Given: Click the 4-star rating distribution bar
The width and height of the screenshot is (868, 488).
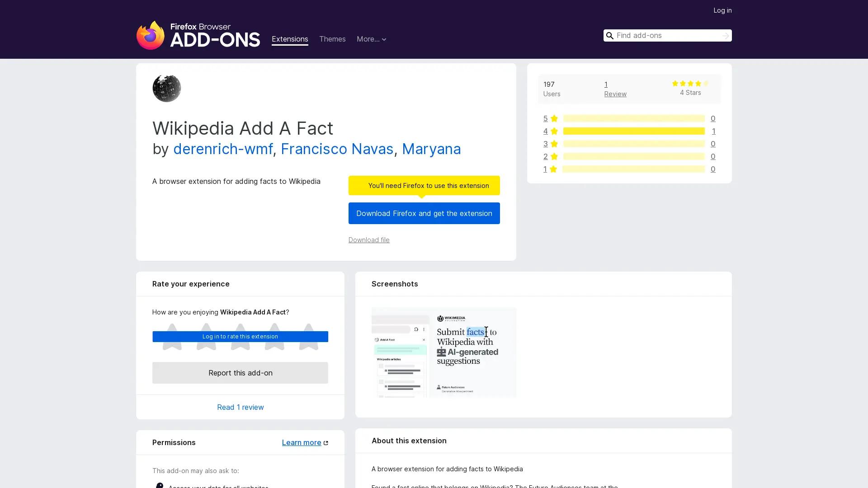Looking at the screenshot, I should [634, 131].
